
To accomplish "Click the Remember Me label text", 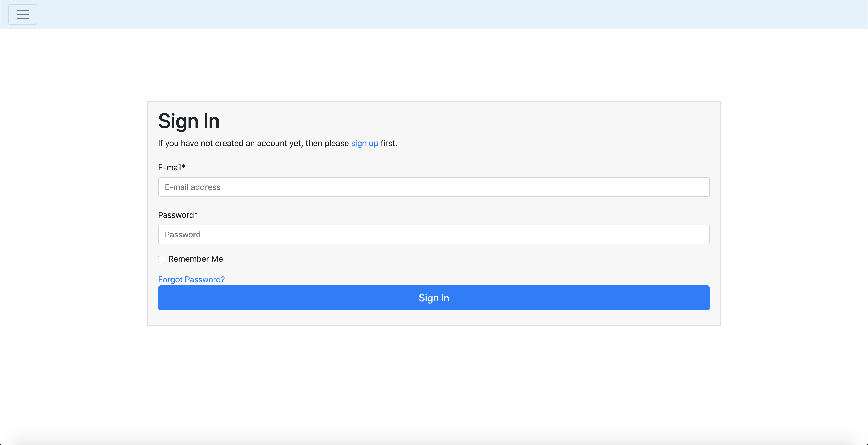I will [196, 259].
